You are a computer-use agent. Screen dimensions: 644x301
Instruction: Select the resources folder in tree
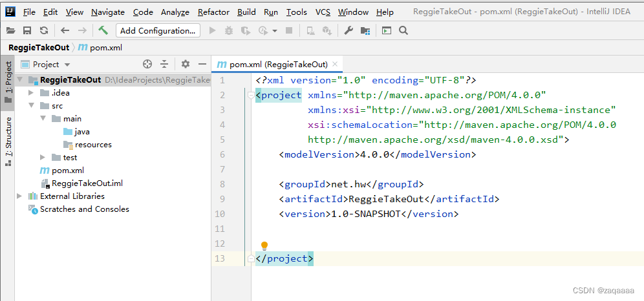87,145
